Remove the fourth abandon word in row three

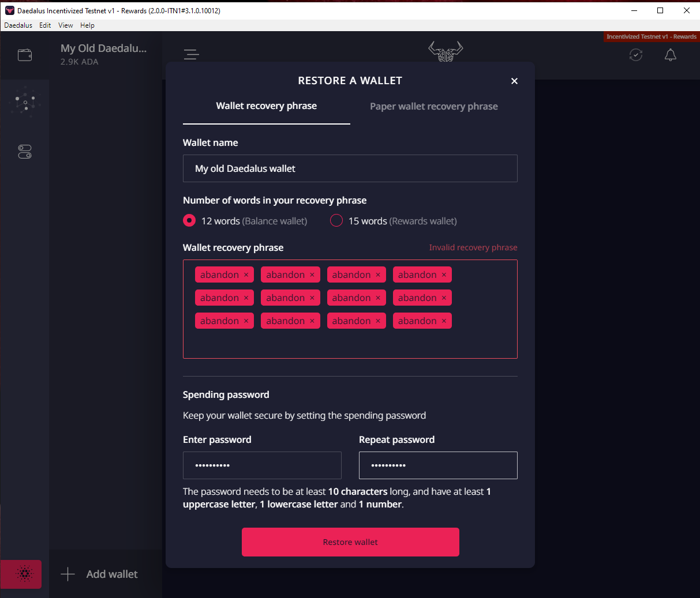(x=444, y=321)
